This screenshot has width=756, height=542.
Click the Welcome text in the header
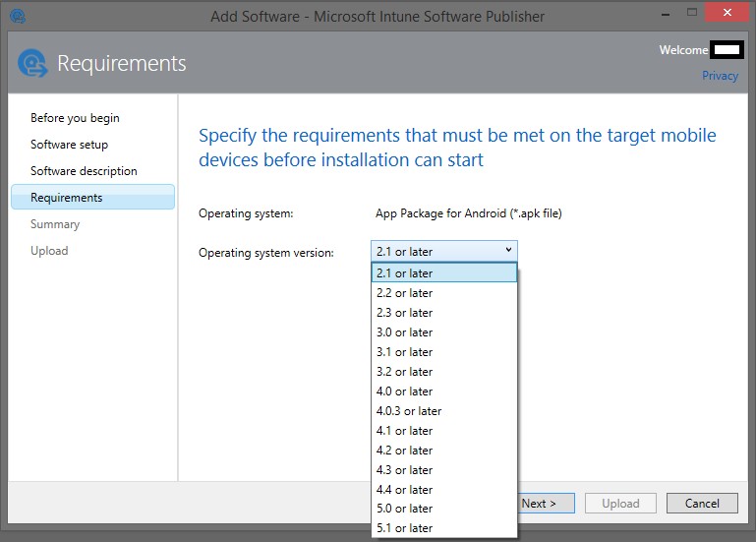[x=683, y=50]
